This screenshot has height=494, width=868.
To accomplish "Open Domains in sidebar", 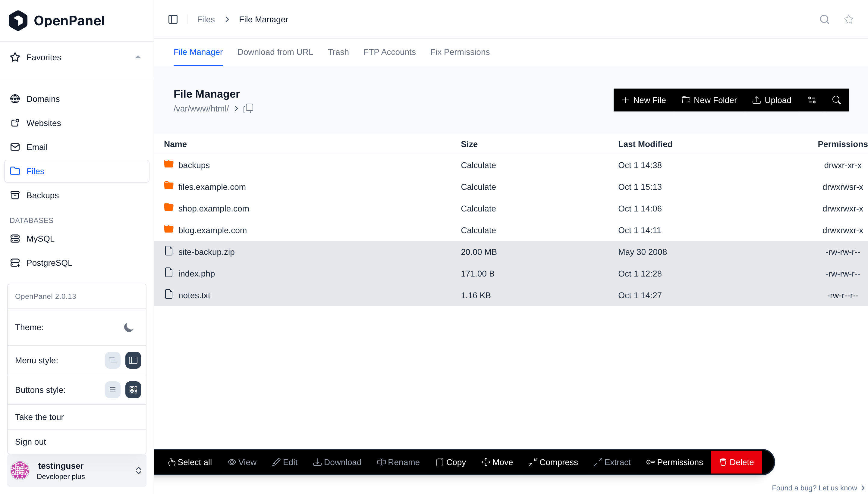I will coord(77,99).
